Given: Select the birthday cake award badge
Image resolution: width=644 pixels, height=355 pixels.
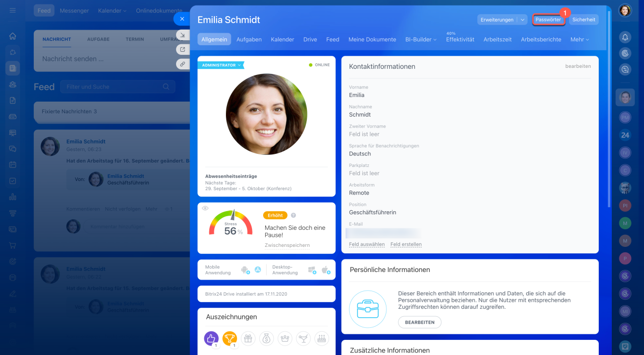Looking at the screenshot, I should [x=322, y=338].
